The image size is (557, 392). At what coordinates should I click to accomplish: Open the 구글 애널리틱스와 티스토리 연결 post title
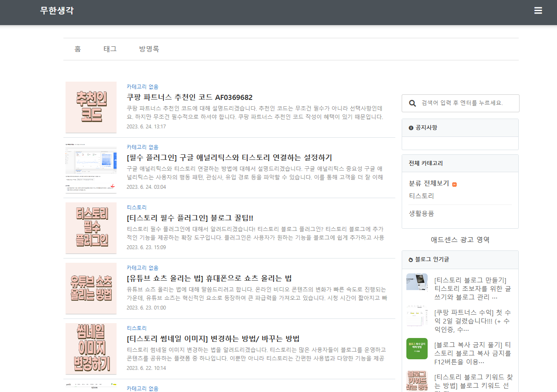(229, 157)
